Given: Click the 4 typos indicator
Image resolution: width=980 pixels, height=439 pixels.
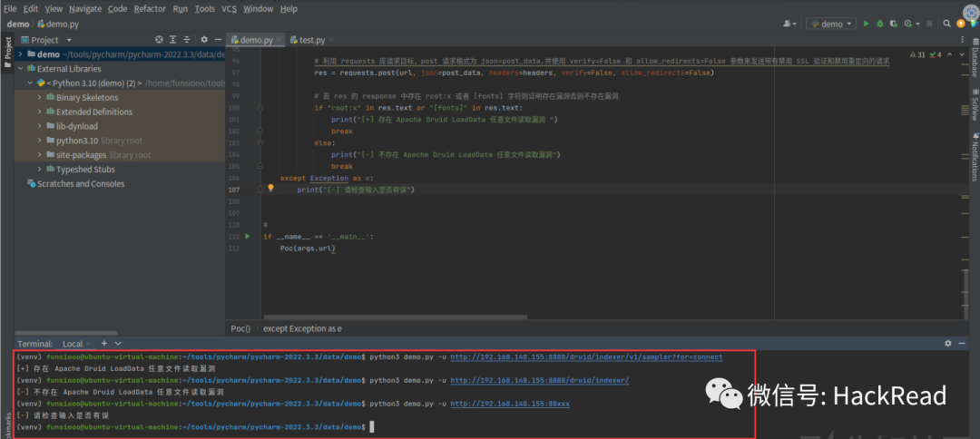Looking at the screenshot, I should click(936, 55).
